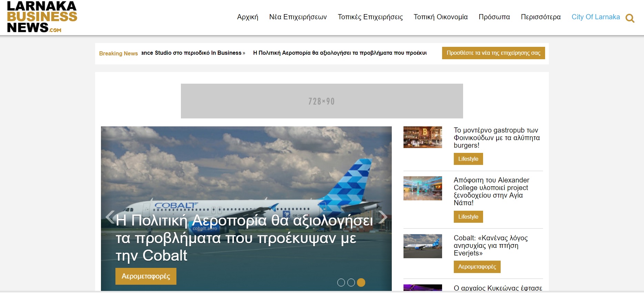
Task: Open the City Of Larnaka link
Action: (x=595, y=17)
